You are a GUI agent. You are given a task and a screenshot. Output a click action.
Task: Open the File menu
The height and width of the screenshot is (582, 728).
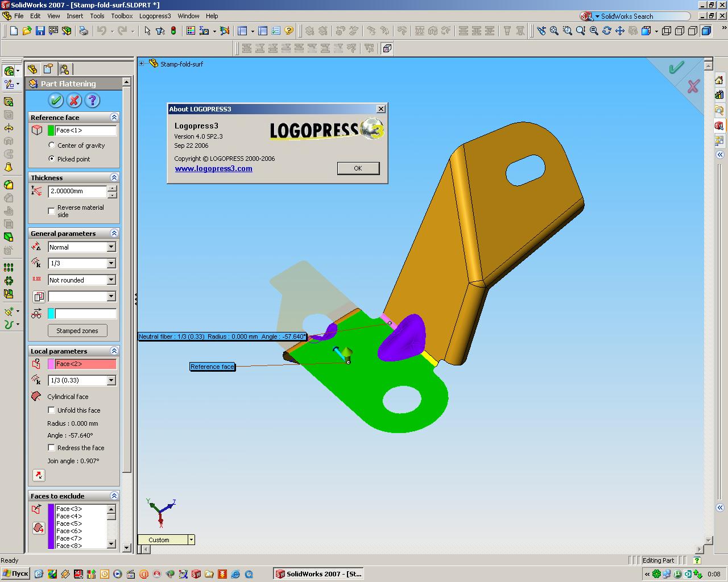[x=19, y=16]
